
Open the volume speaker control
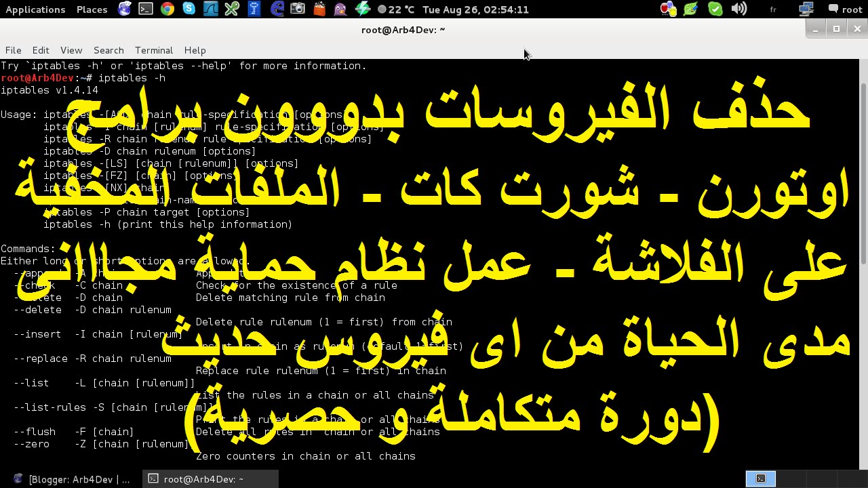coord(739,9)
